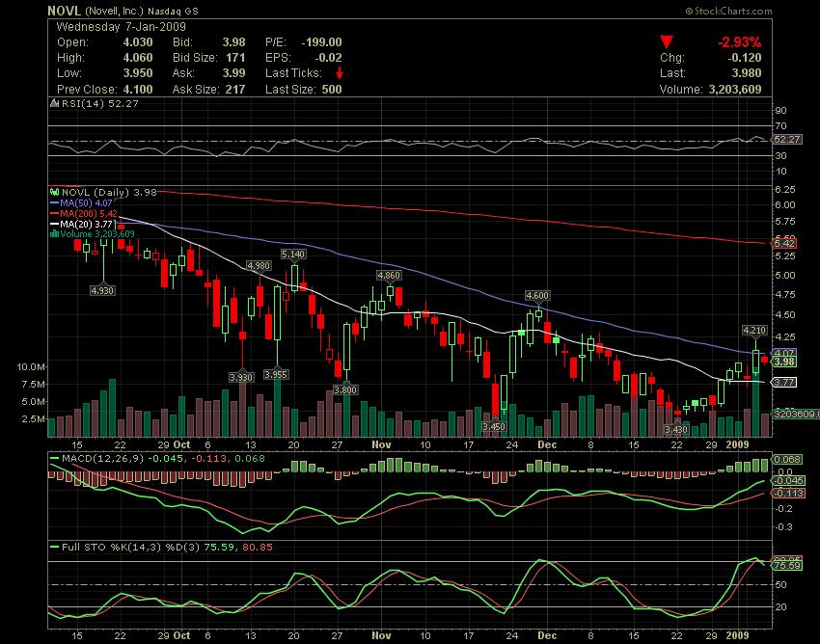The image size is (820, 644).
Task: Click the Ask Size value 217
Action: (x=235, y=90)
